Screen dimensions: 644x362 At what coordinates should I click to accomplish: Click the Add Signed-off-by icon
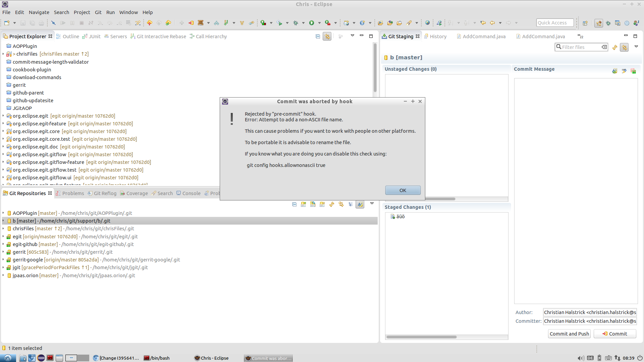point(624,71)
